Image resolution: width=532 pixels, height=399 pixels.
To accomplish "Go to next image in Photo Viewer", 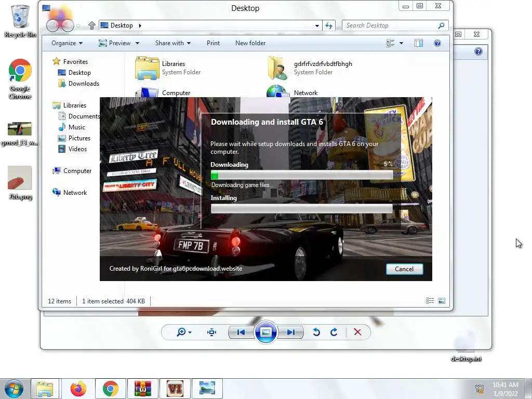I will (291, 332).
